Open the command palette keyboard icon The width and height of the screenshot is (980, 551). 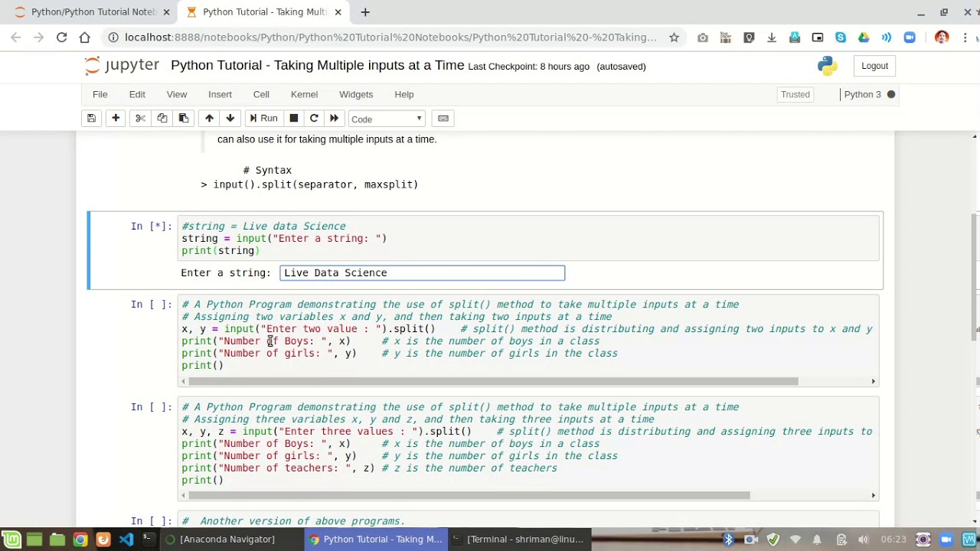pyautogui.click(x=443, y=119)
